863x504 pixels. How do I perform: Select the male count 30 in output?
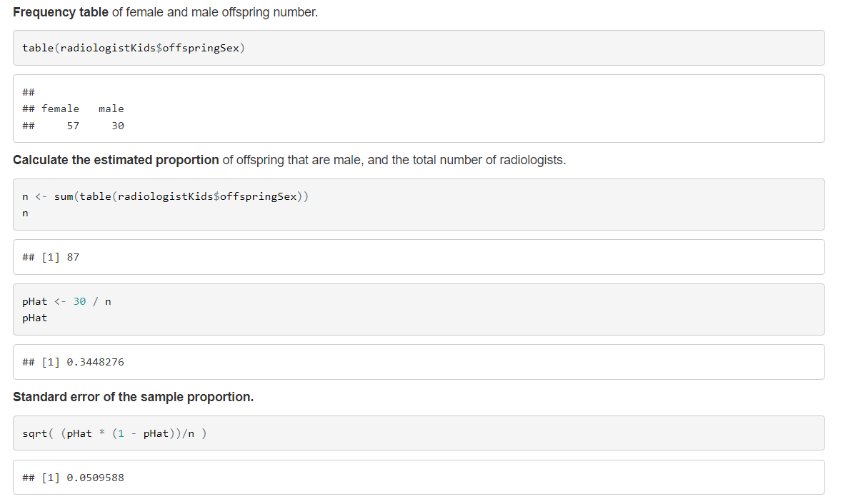pos(118,126)
